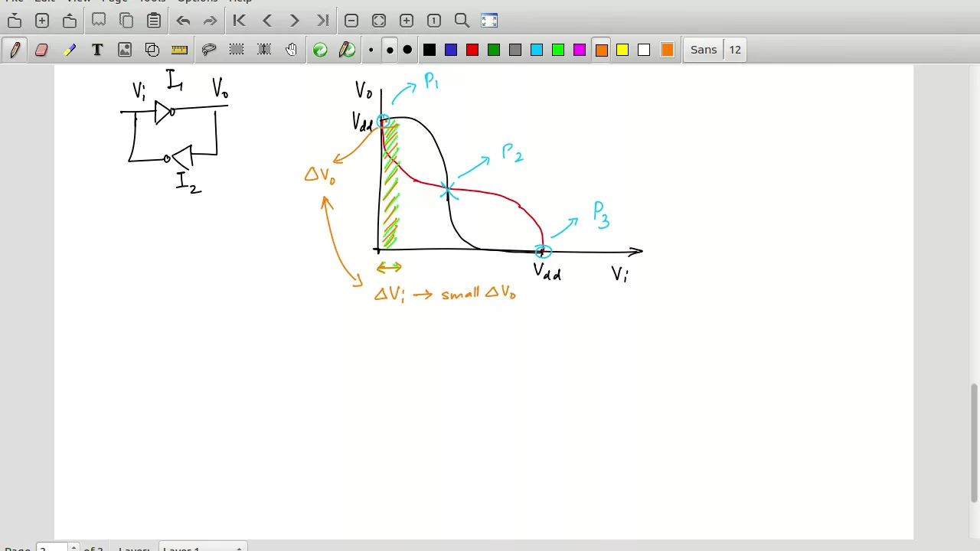Choose medium pen thickness
Viewport: 980px width, 551px height.
pos(390,50)
